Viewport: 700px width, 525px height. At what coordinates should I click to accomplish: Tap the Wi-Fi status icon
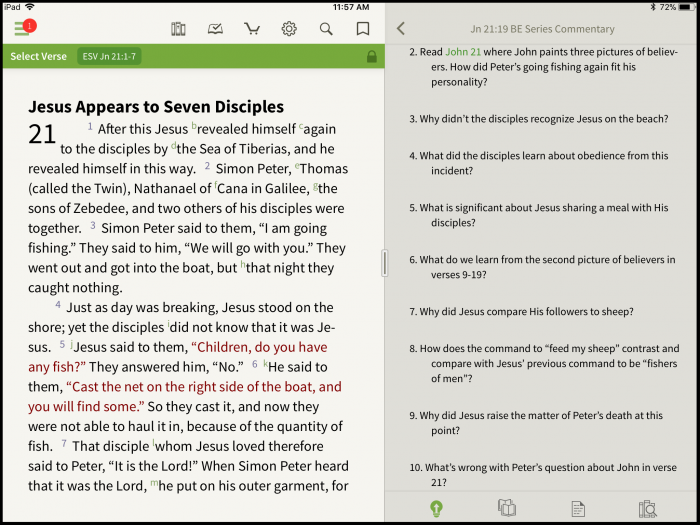pos(29,7)
